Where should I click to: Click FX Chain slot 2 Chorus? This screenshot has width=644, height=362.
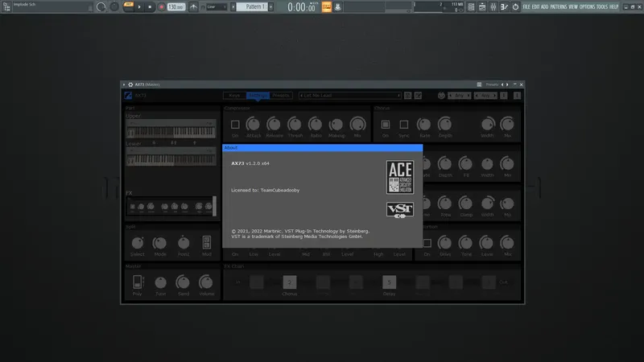290,282
